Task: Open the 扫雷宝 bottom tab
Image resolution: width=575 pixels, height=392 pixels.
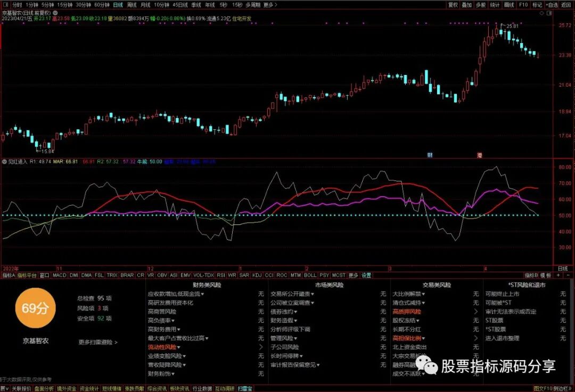Action: click(x=245, y=388)
